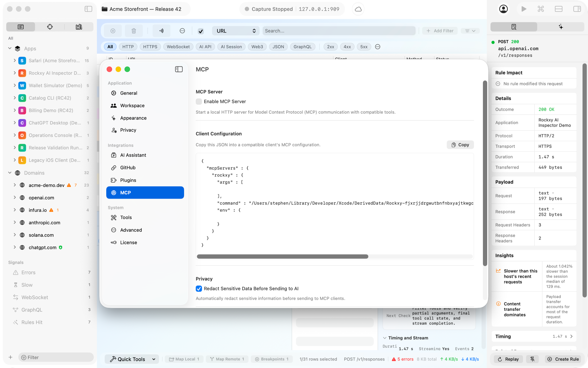Open the Advanced settings pane
588x368 pixels.
click(x=145, y=230)
